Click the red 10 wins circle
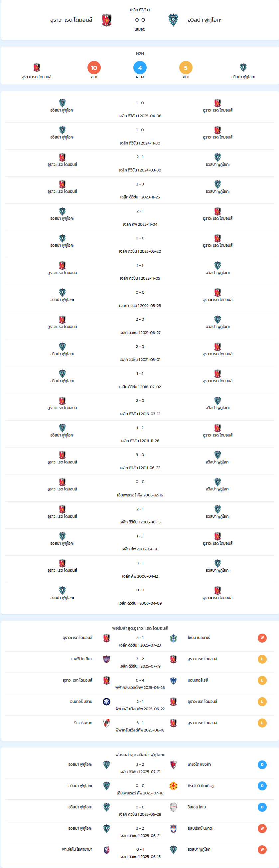Viewport: 279px width, 868px height. (x=94, y=68)
